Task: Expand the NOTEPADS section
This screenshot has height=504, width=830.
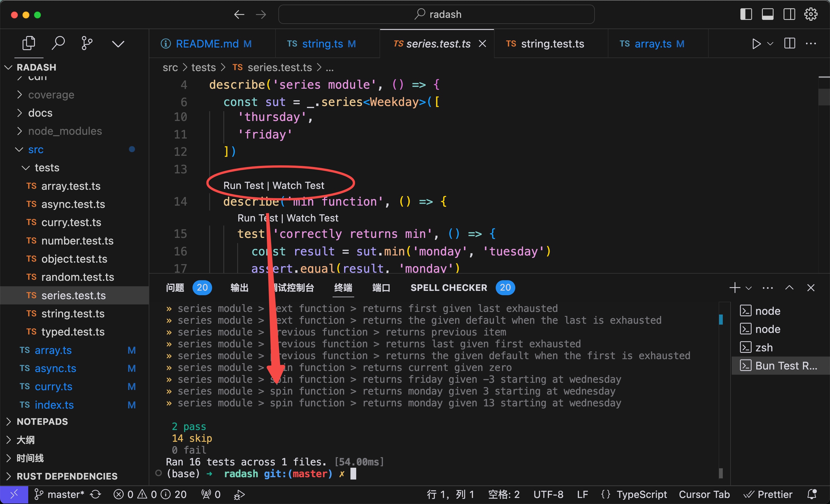Action: pos(42,421)
